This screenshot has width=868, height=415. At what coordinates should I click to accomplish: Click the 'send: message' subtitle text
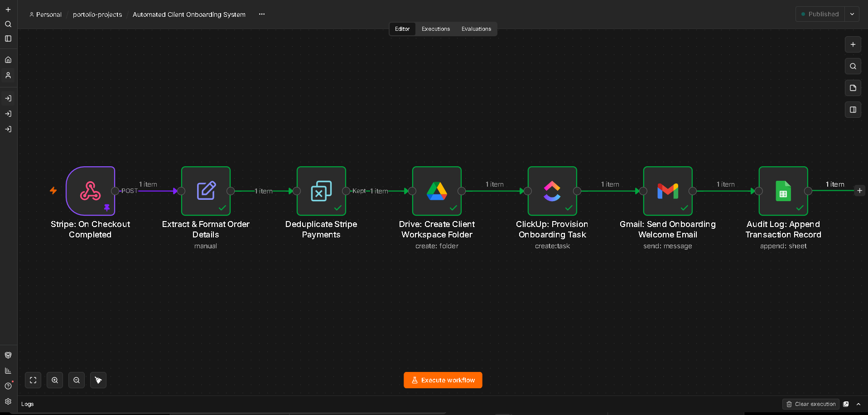tap(668, 246)
